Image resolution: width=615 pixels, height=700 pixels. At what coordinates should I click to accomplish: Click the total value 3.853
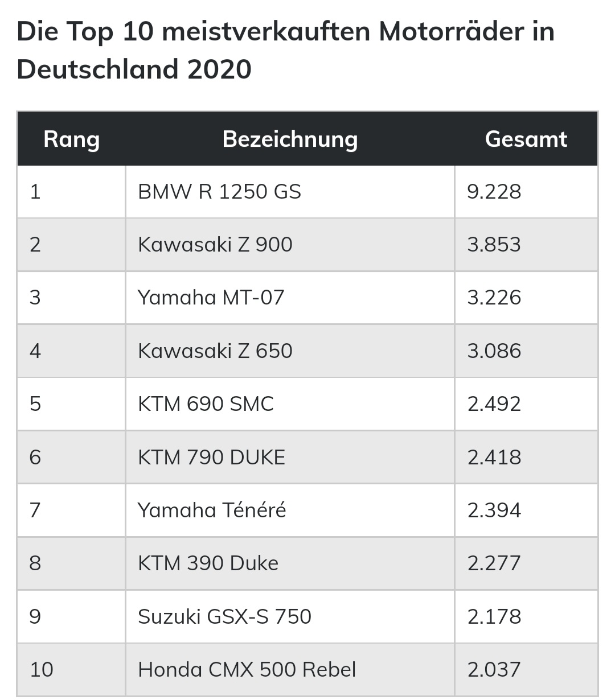tap(494, 245)
